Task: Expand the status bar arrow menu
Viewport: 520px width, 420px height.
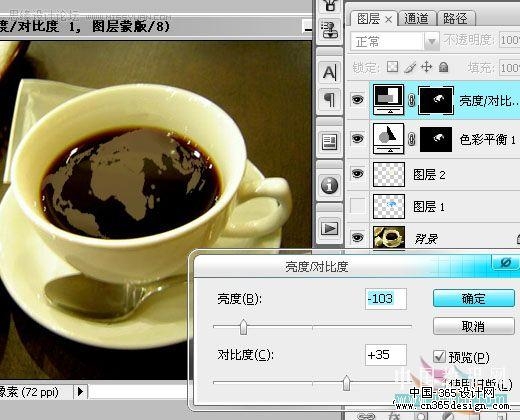Action: (x=80, y=391)
